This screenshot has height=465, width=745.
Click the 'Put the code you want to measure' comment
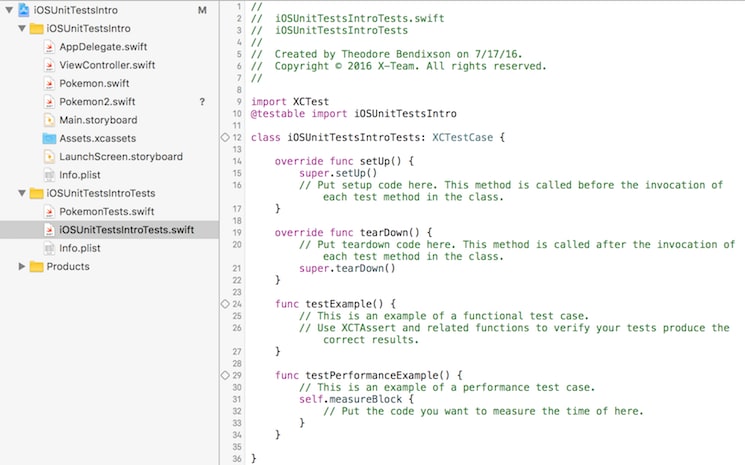pyautogui.click(x=483, y=411)
